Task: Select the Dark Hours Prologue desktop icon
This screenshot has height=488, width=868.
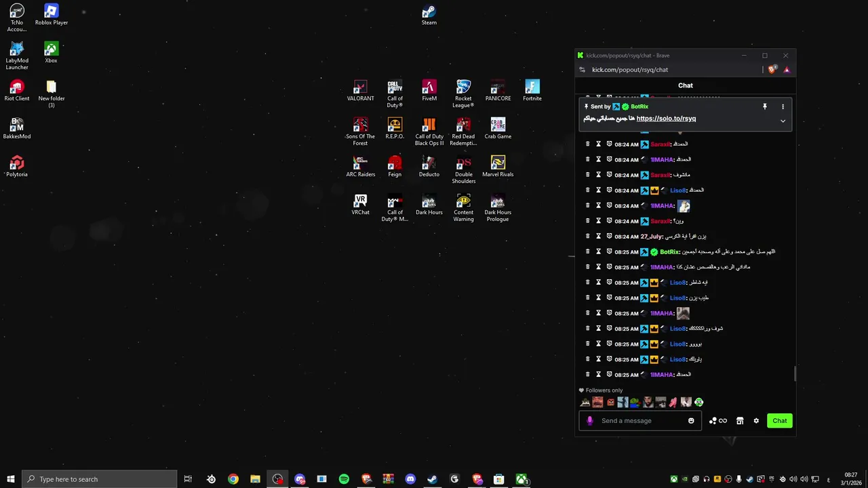Action: (498, 208)
